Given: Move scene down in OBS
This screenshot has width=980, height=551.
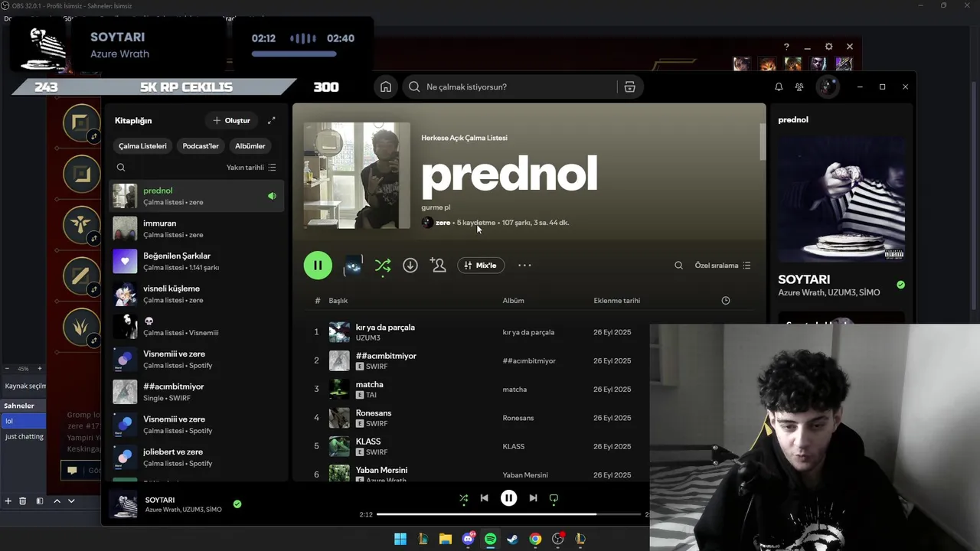Looking at the screenshot, I should (71, 501).
